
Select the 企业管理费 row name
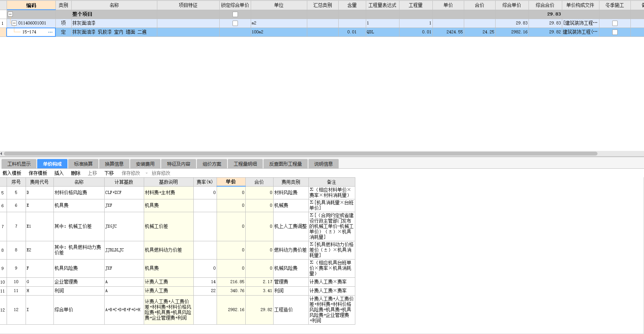pos(79,282)
